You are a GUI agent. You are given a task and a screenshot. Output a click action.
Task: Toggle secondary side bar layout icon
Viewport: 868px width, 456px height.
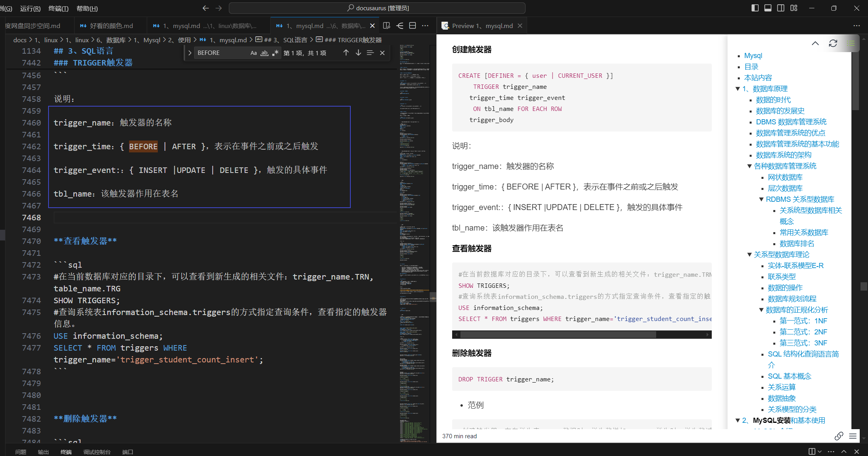coord(781,8)
